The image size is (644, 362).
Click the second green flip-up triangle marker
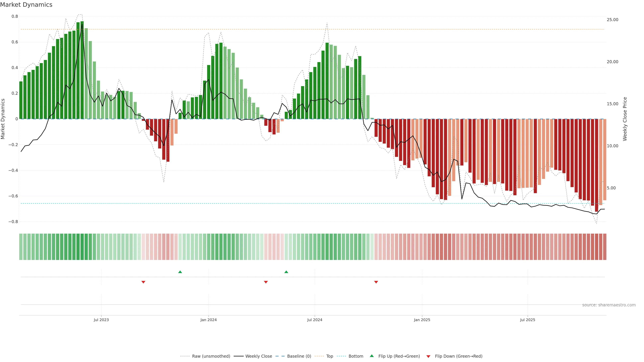(286, 272)
